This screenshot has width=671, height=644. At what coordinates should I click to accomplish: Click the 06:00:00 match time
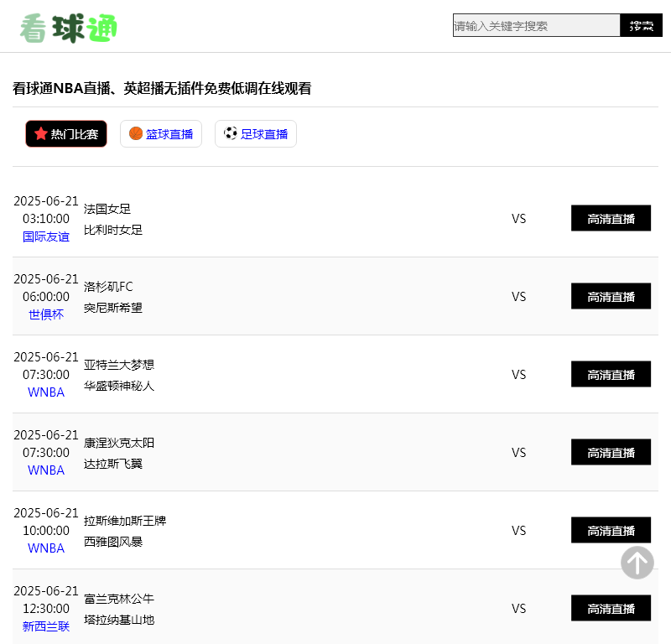[46, 297]
